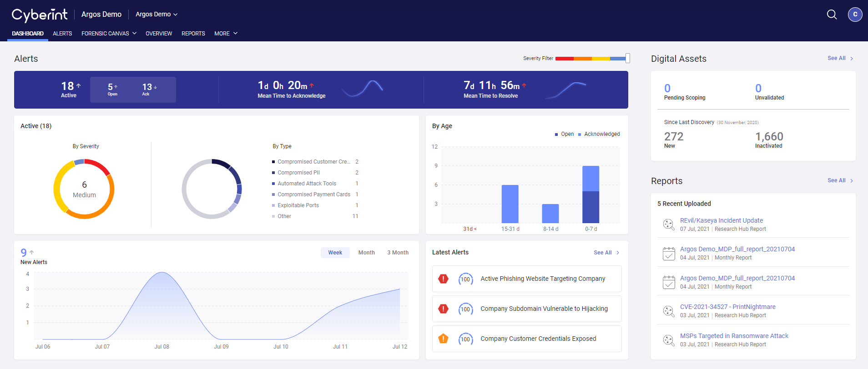
Task: Open the Reports tab in navigation
Action: point(193,34)
